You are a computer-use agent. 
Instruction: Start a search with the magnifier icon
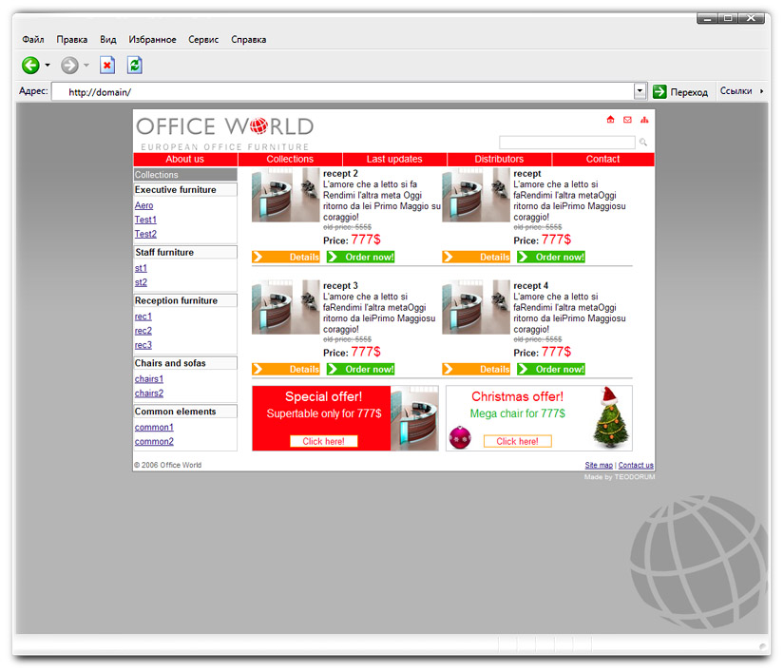pyautogui.click(x=642, y=141)
